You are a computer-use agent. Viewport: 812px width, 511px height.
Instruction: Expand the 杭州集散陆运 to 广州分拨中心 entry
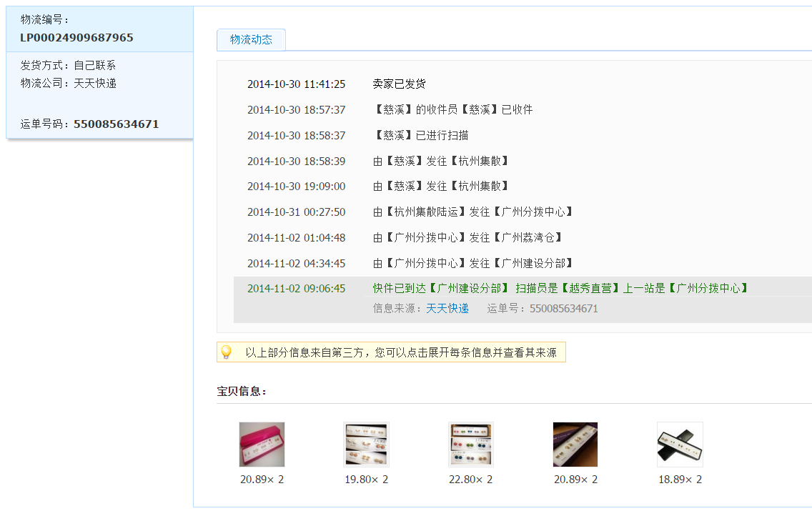tap(473, 212)
